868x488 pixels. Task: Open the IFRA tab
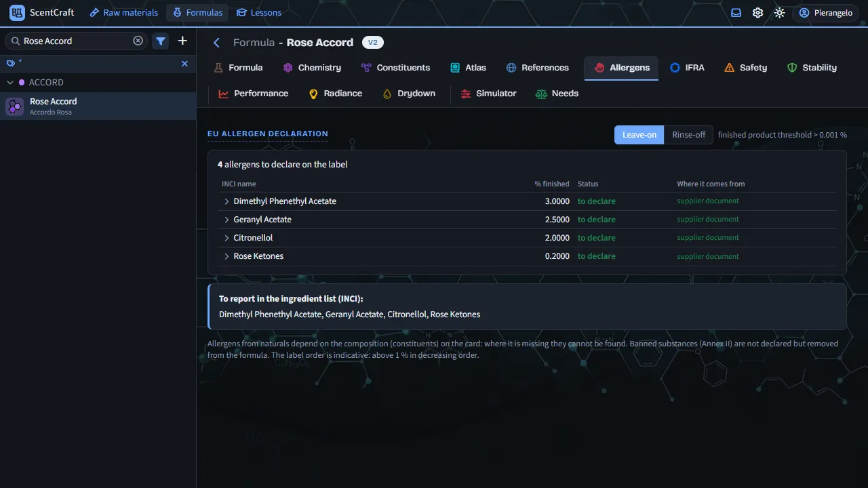click(x=687, y=68)
